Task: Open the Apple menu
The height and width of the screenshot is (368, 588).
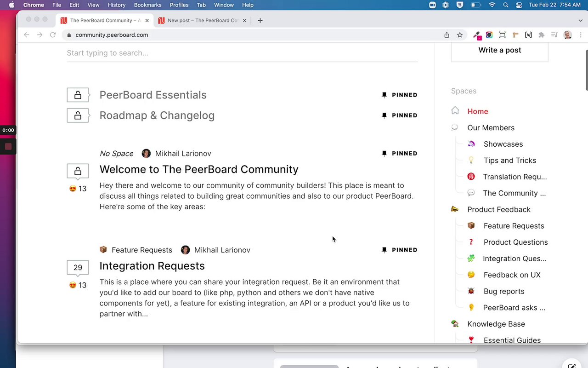Action: click(x=11, y=5)
